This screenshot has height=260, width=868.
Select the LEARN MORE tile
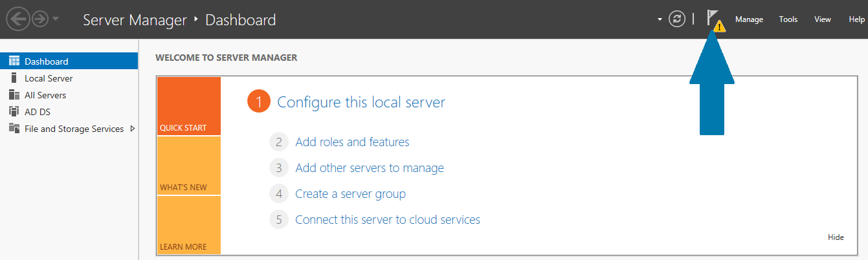pos(188,225)
